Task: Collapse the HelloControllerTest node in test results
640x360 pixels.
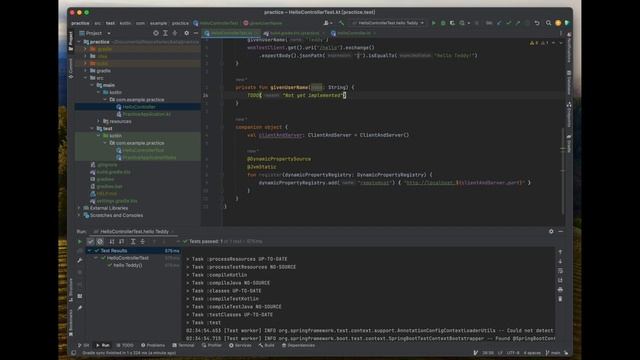Action: tap(96, 258)
